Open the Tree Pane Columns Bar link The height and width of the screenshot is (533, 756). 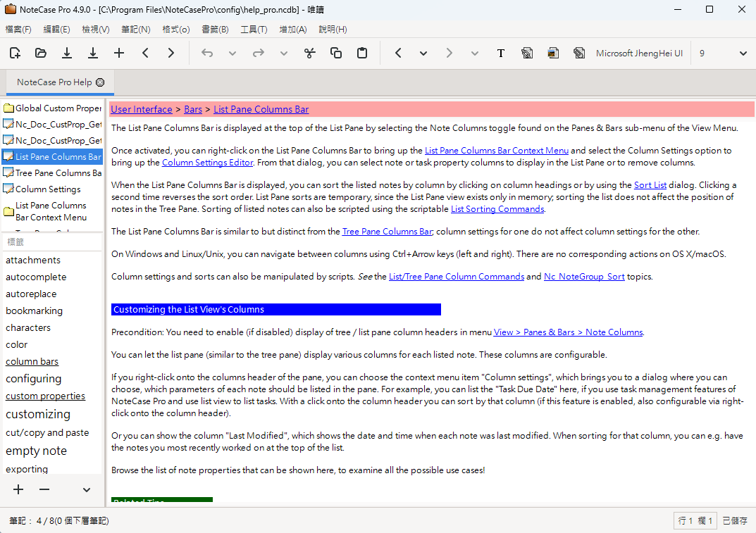388,232
